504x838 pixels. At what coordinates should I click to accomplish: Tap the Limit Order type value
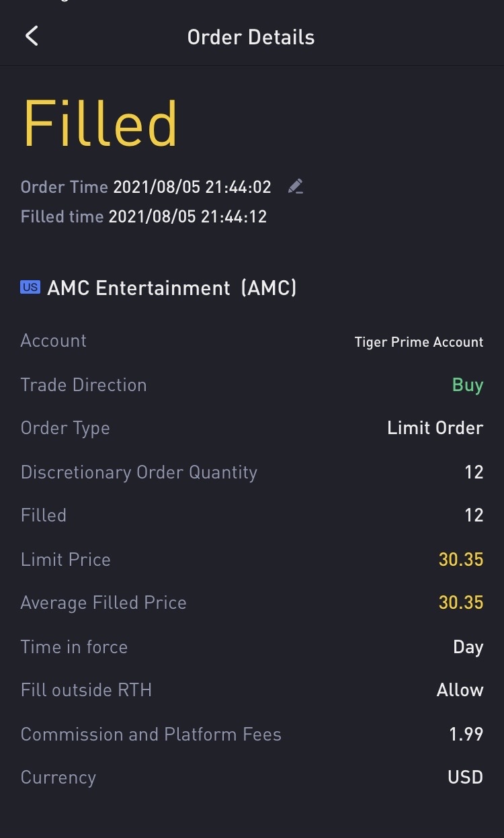[435, 428]
